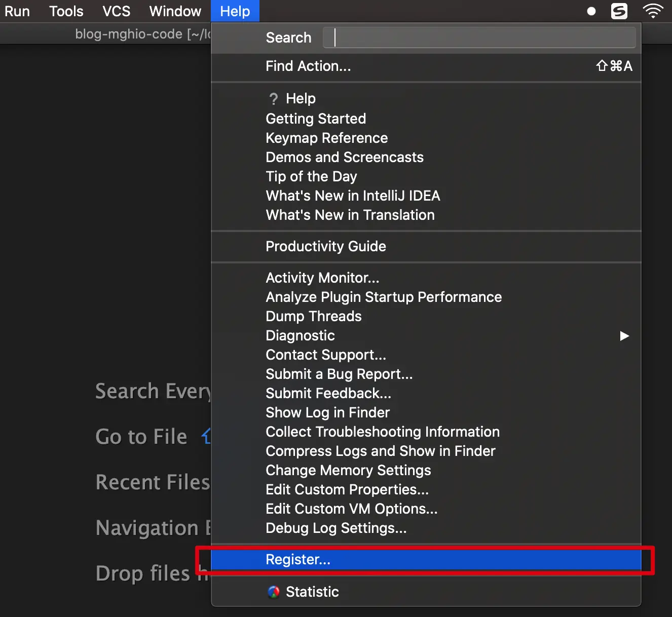Select Collect Troubleshooting Information
The image size is (672, 617).
pyautogui.click(x=426, y=432)
